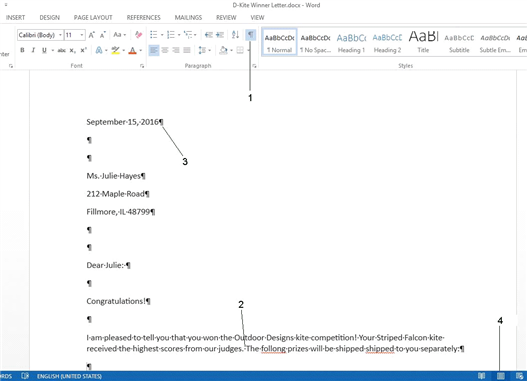Click English (United States) language in status bar
The height and width of the screenshot is (381, 527).
point(69,376)
